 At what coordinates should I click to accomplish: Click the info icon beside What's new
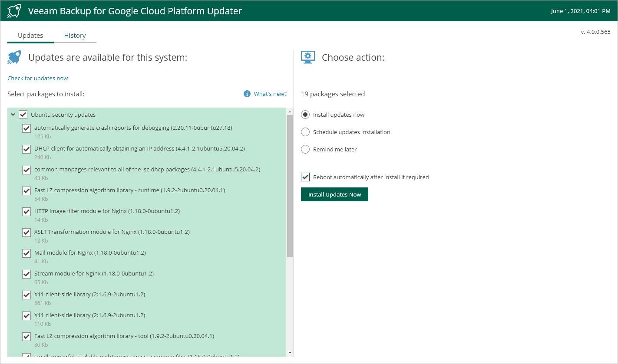[247, 94]
